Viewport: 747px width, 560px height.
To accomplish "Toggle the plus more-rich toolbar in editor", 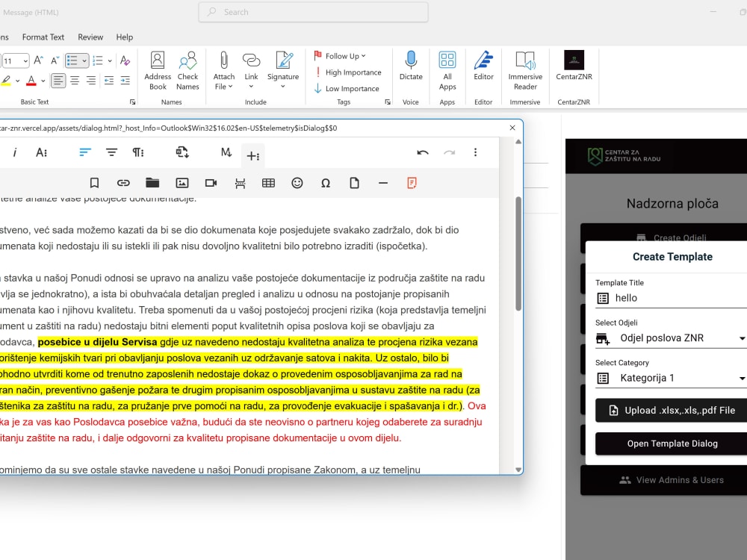I will click(x=253, y=155).
